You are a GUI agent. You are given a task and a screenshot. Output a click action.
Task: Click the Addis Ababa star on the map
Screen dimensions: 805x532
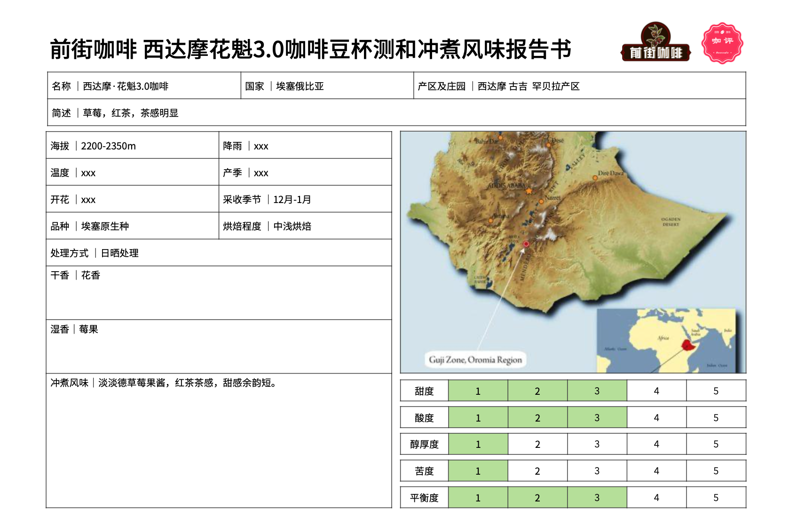tap(529, 191)
